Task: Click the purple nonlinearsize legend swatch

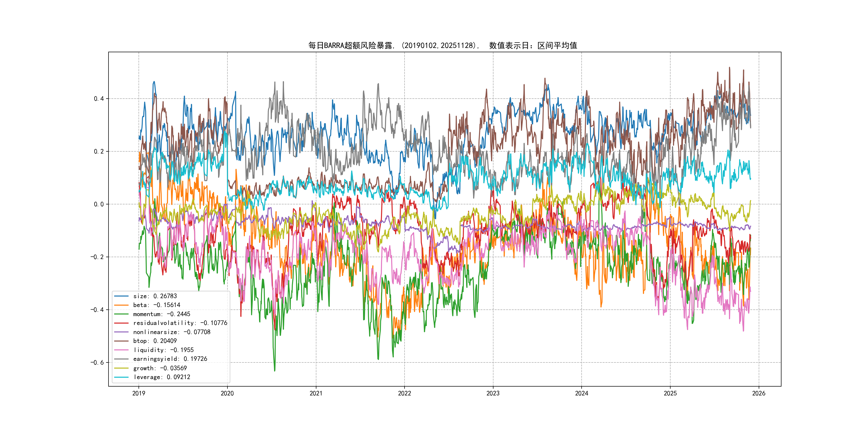Action: (x=121, y=332)
